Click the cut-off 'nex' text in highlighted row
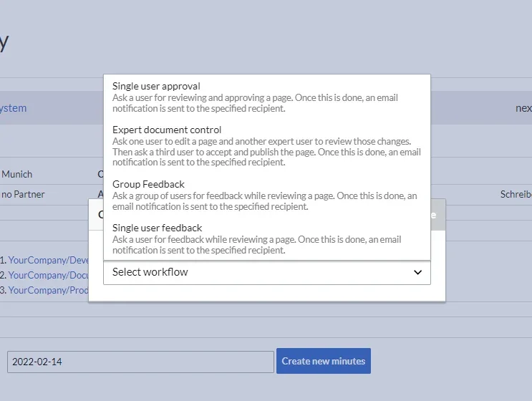Screen dimensions: 532x401 pyautogui.click(x=523, y=108)
